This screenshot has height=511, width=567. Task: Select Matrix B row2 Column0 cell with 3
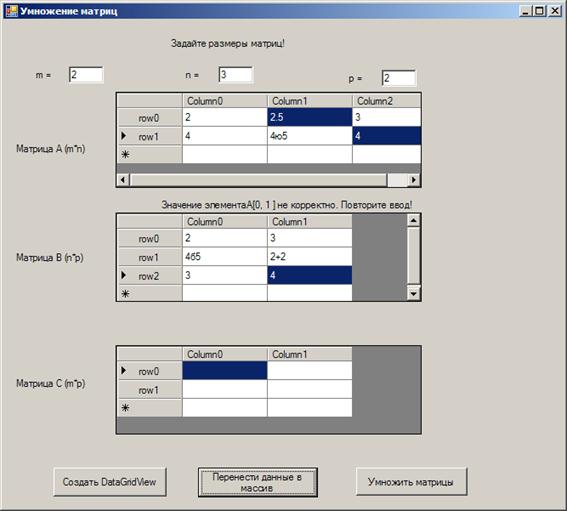pyautogui.click(x=225, y=276)
